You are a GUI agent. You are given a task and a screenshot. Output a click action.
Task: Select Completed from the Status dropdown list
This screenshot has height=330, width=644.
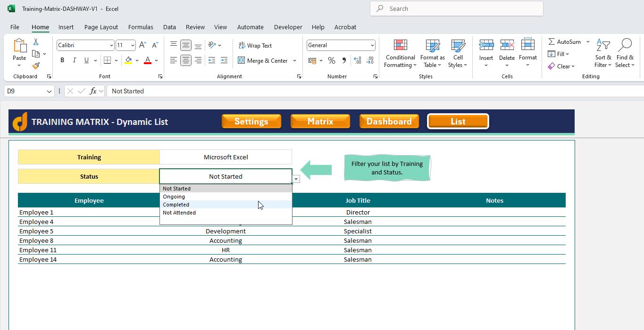(176, 205)
